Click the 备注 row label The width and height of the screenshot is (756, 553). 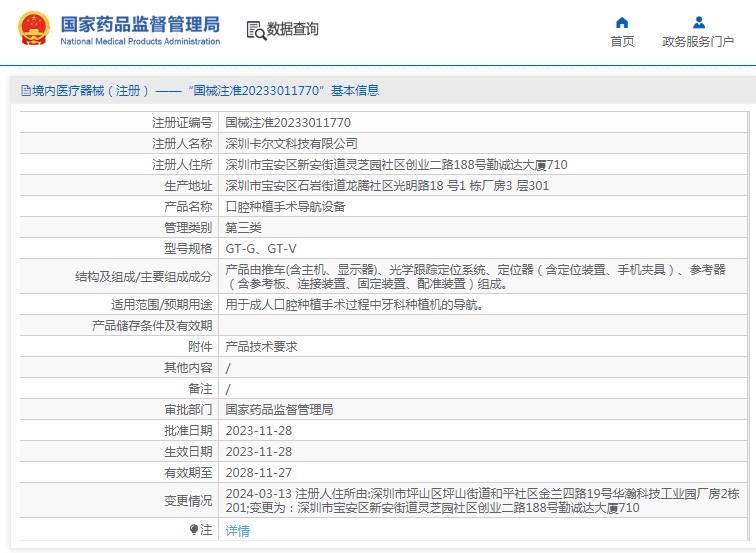coord(200,389)
